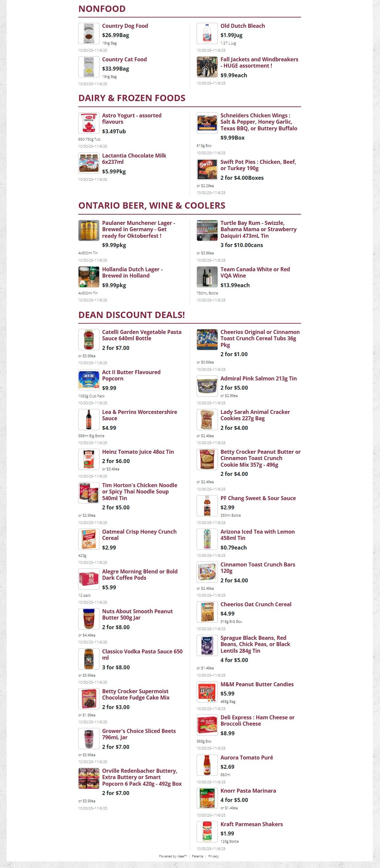This screenshot has width=380, height=868.
Task: Click the Patents footer link
Action: pos(197,856)
